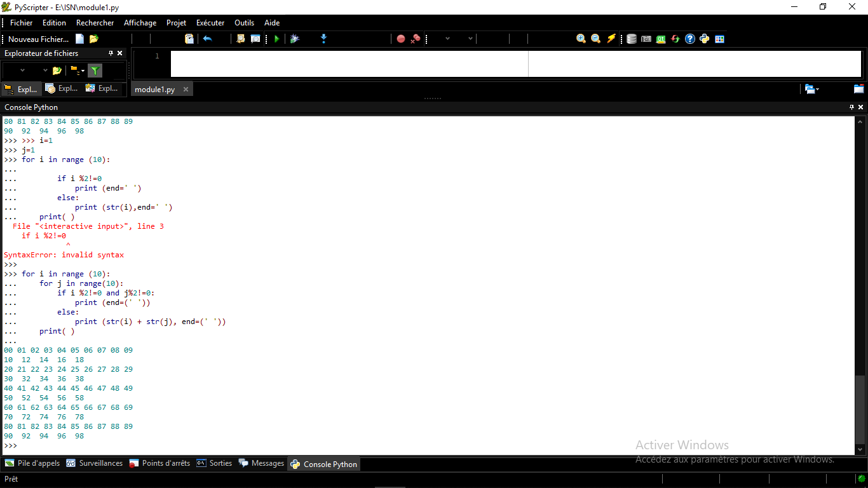Click the PyScripter app icon in title bar
The height and width of the screenshot is (488, 868).
tap(6, 7)
